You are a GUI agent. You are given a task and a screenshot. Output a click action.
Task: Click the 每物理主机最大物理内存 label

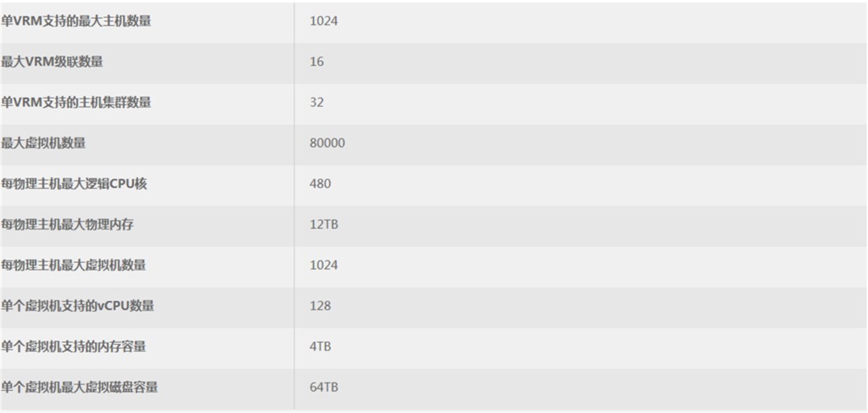tap(67, 225)
